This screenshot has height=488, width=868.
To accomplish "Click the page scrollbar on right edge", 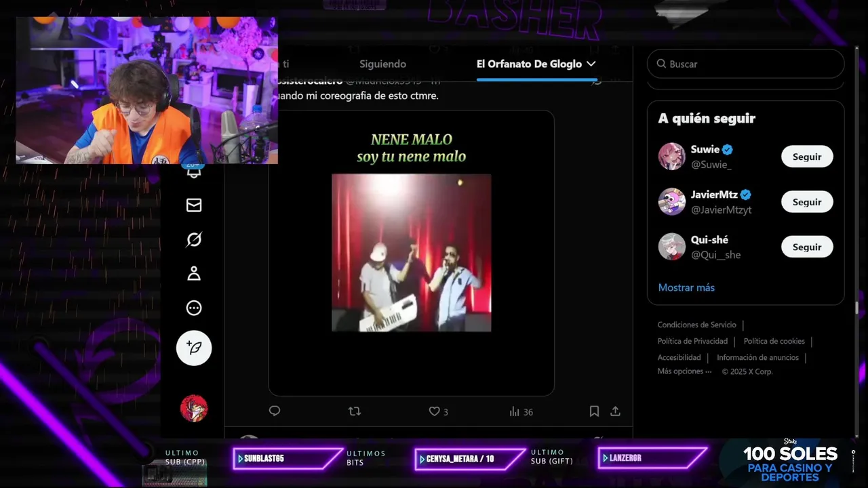I will click(857, 308).
